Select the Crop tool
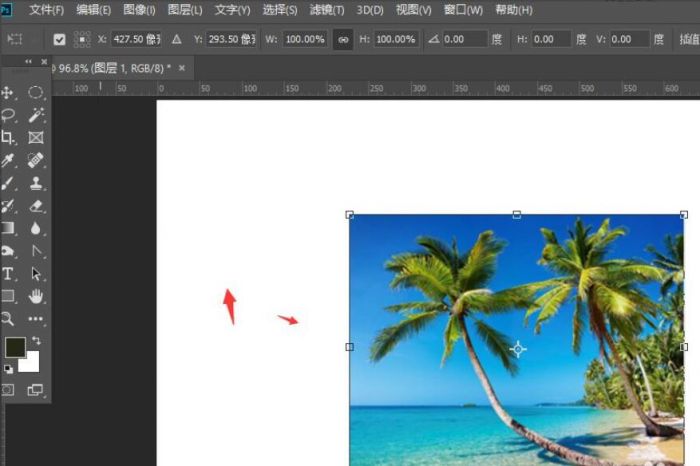Screen dimensions: 700x466 (x=8, y=138)
